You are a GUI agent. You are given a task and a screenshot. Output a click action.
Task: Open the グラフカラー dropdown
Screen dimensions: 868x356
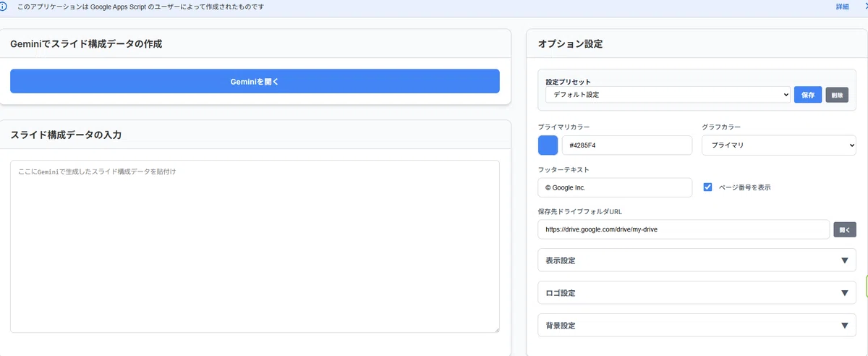click(x=779, y=145)
